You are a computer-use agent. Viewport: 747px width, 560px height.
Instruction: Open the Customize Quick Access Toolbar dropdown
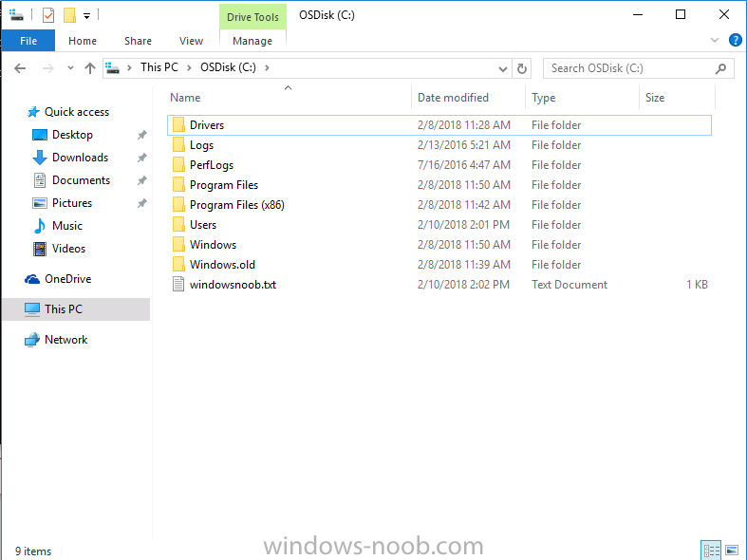86,16
